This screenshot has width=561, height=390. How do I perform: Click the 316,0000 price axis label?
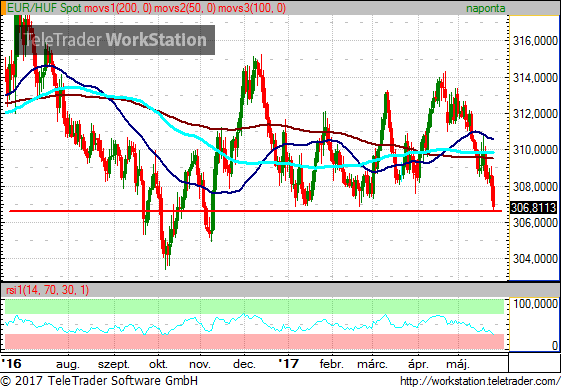(x=535, y=41)
